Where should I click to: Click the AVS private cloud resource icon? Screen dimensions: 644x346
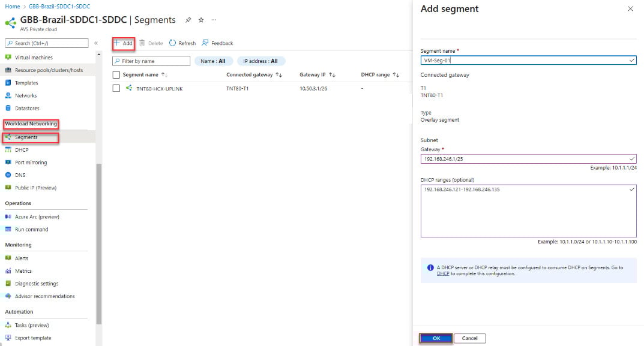[x=11, y=23]
